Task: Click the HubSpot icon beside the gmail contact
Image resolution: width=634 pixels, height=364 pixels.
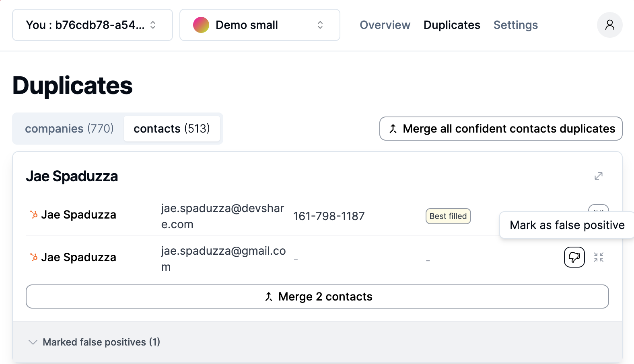Action: (x=34, y=257)
